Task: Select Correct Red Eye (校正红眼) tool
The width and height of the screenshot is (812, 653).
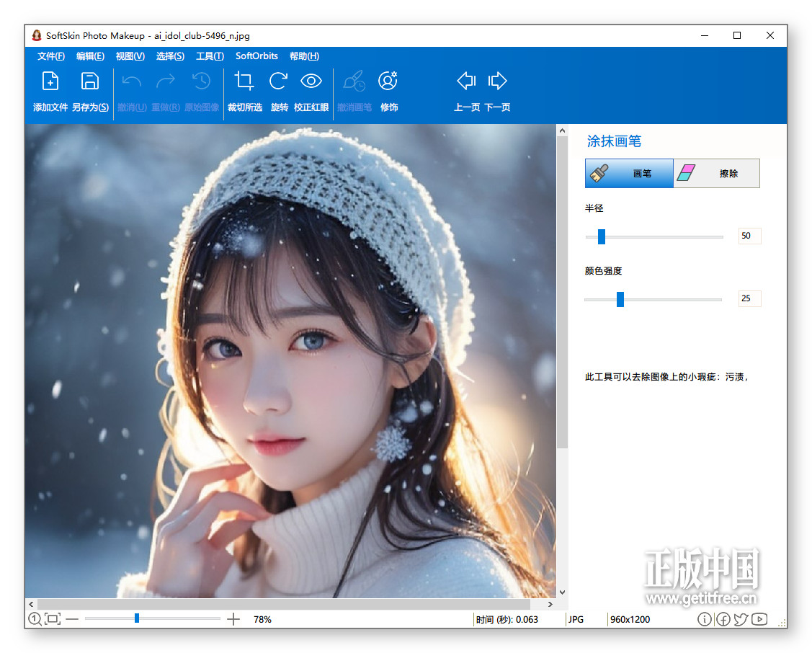Action: (x=311, y=81)
